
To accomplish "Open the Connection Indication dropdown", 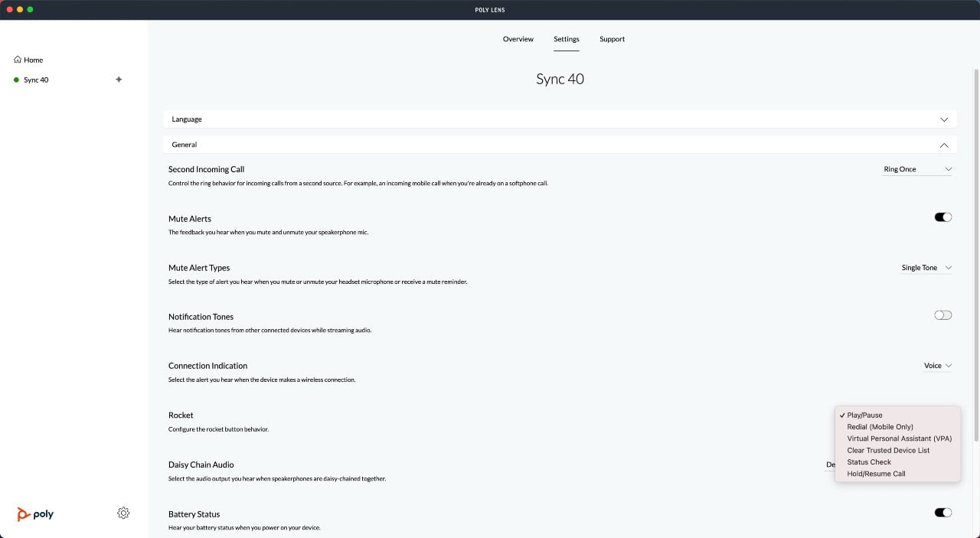I will coord(937,366).
